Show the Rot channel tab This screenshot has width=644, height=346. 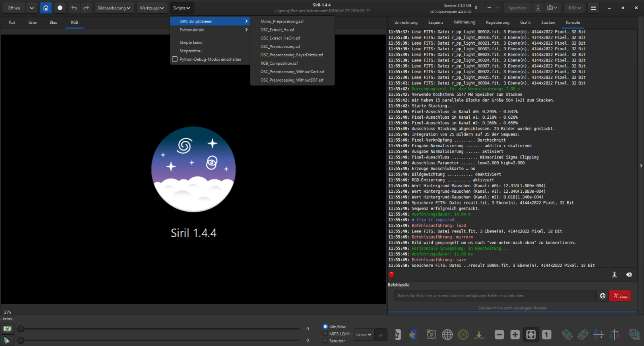pos(12,23)
